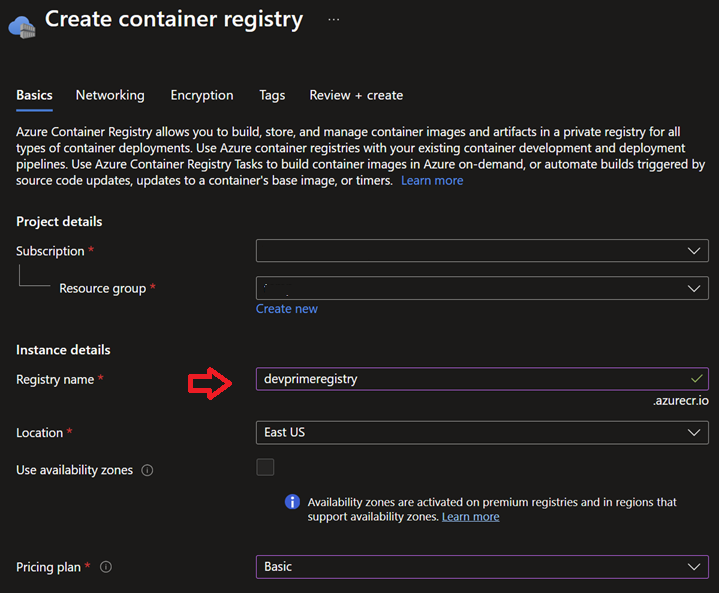
Task: Click the Use availability zones label
Action: pos(75,470)
